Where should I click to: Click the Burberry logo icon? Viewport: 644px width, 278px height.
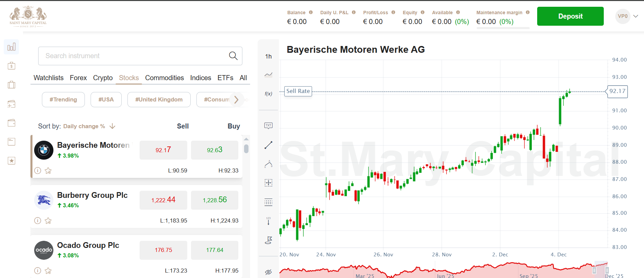point(44,200)
